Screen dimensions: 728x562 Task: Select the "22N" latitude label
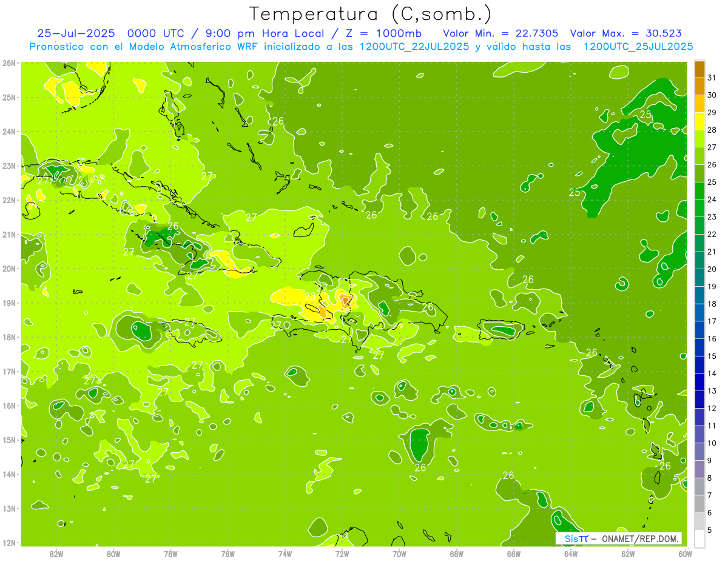point(9,200)
